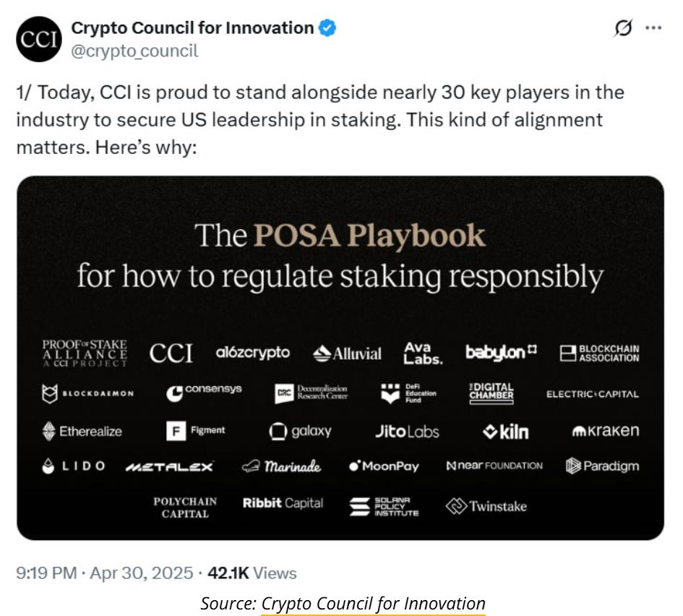Open the Crypto Council for Innovation source link
The width and height of the screenshot is (683, 616).
(373, 603)
